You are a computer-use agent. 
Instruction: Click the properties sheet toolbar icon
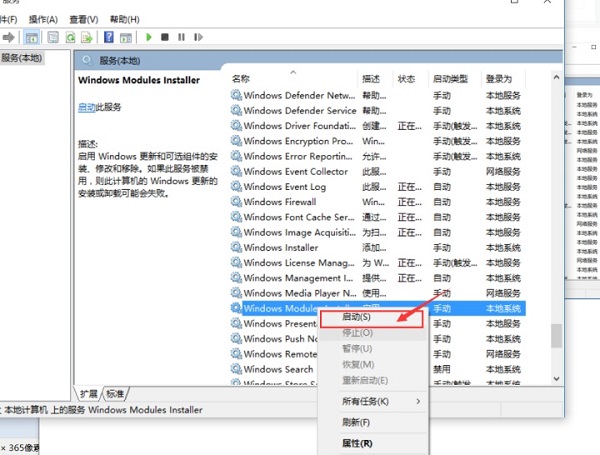coord(53,38)
